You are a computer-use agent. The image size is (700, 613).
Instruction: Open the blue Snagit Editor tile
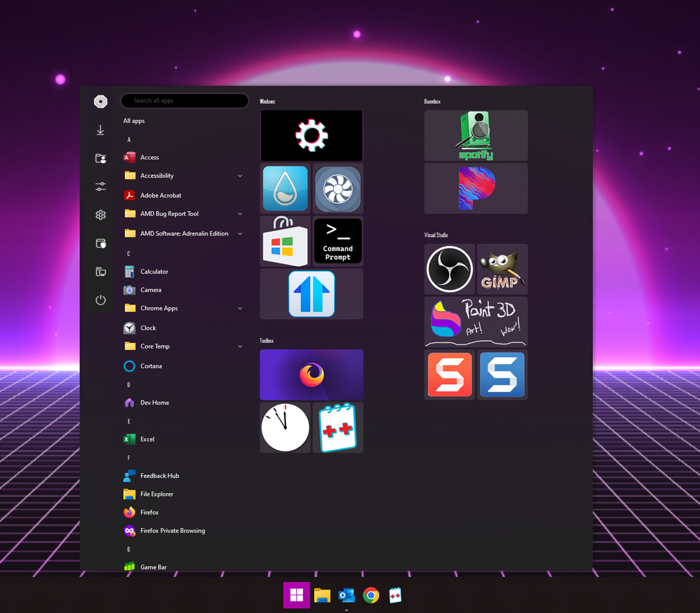coord(503,375)
